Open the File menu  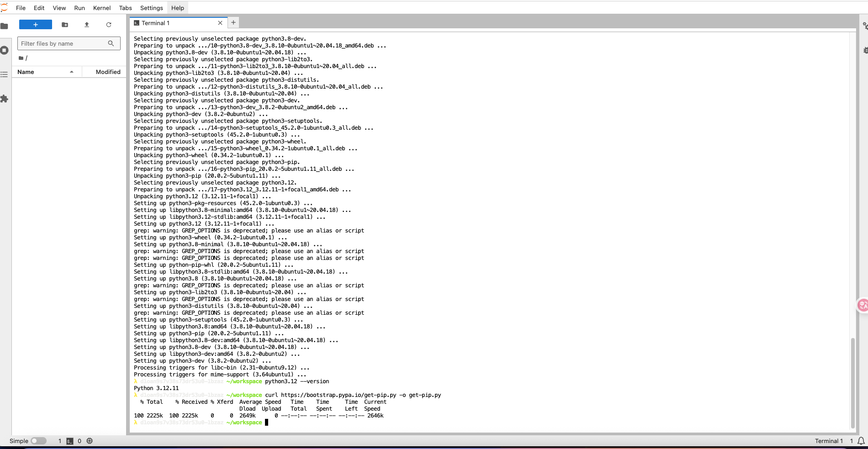(x=21, y=8)
